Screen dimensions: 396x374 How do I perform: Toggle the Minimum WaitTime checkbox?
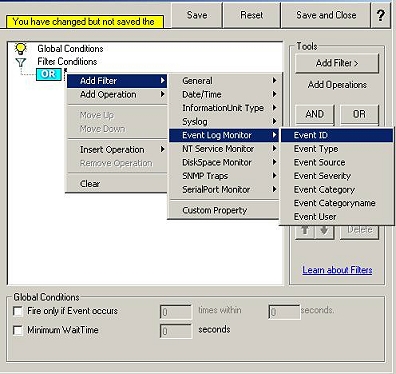17,330
